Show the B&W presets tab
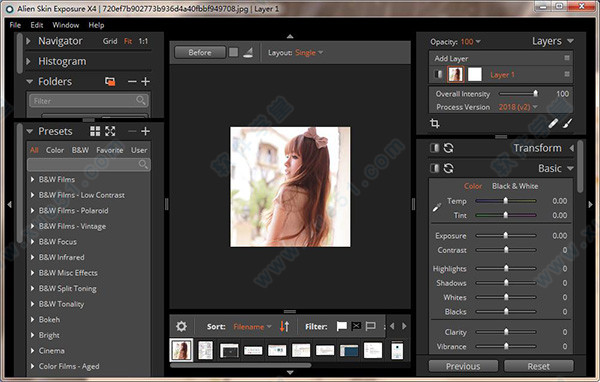Image resolution: width=600 pixels, height=382 pixels. [80, 150]
